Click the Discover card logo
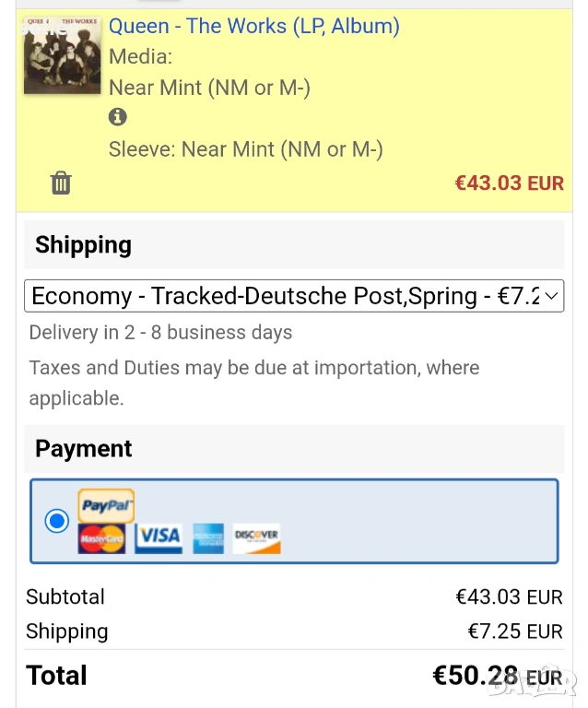588x708 pixels. (256, 537)
